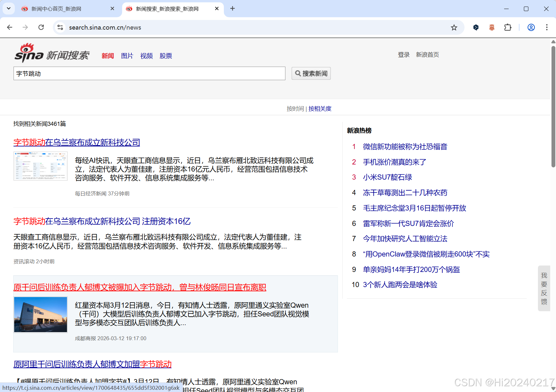Open headline ending with 注册资本16亿
Image resolution: width=556 pixels, height=392 pixels.
click(102, 221)
